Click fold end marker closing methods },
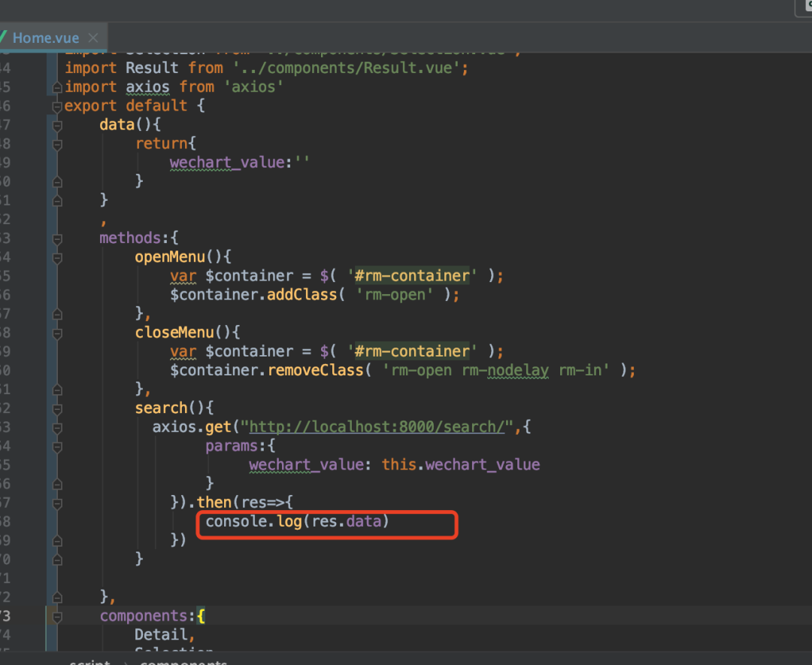The image size is (812, 665). click(57, 597)
